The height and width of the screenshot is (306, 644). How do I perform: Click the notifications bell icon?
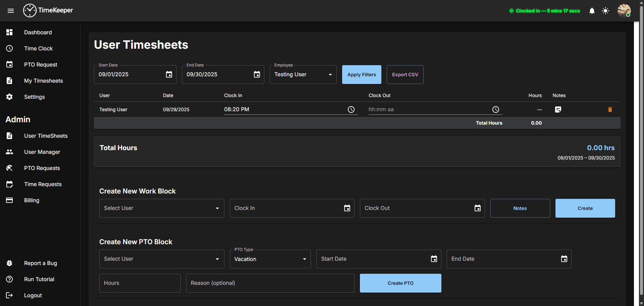(x=592, y=11)
